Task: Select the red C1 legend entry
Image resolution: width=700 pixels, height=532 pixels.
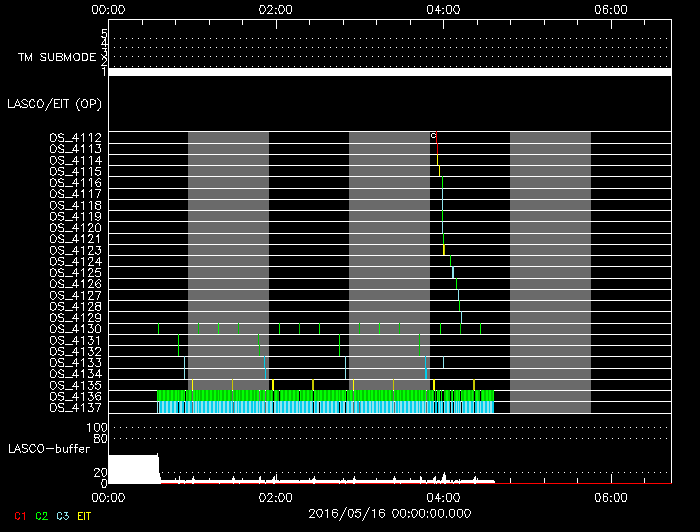Action: [x=21, y=516]
